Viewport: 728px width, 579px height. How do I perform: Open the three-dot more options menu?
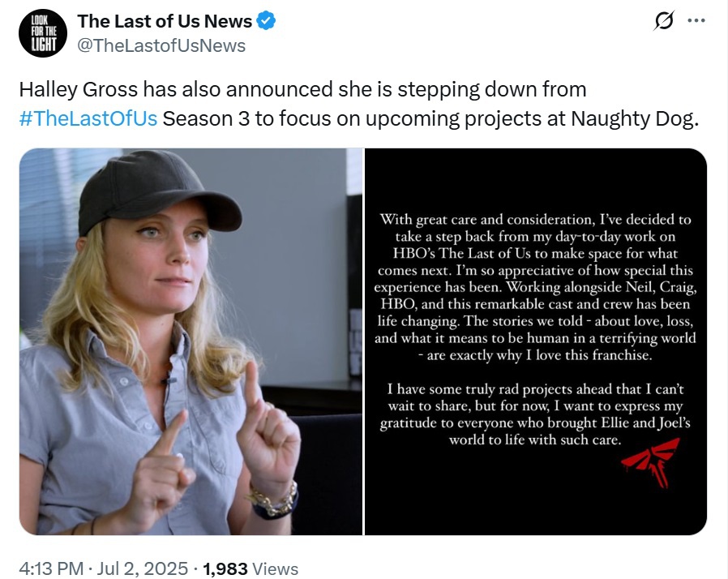(696, 21)
